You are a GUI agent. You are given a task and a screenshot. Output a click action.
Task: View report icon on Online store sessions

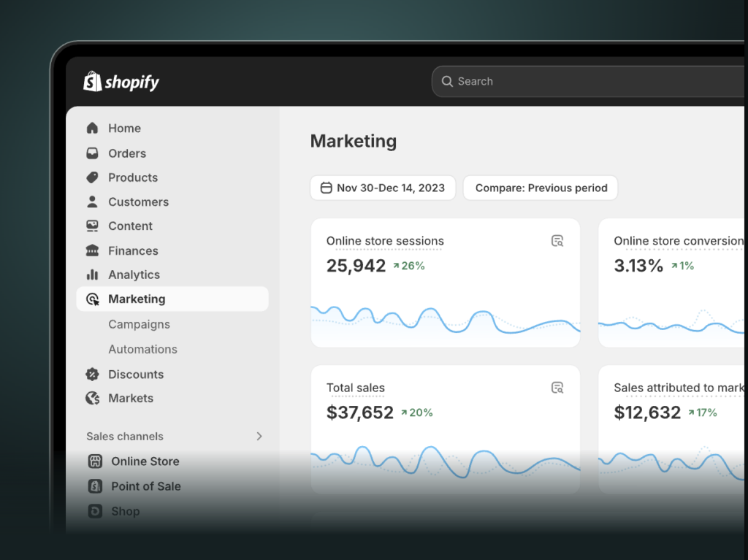[557, 241]
